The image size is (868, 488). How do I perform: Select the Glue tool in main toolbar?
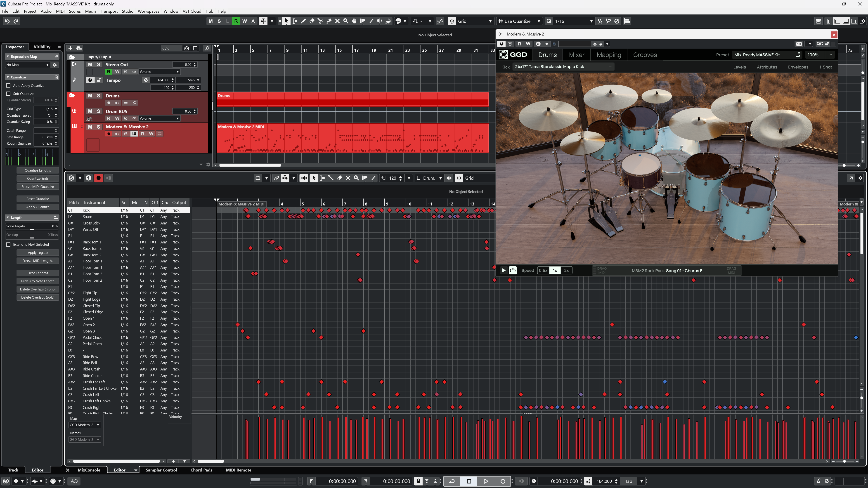tap(329, 21)
